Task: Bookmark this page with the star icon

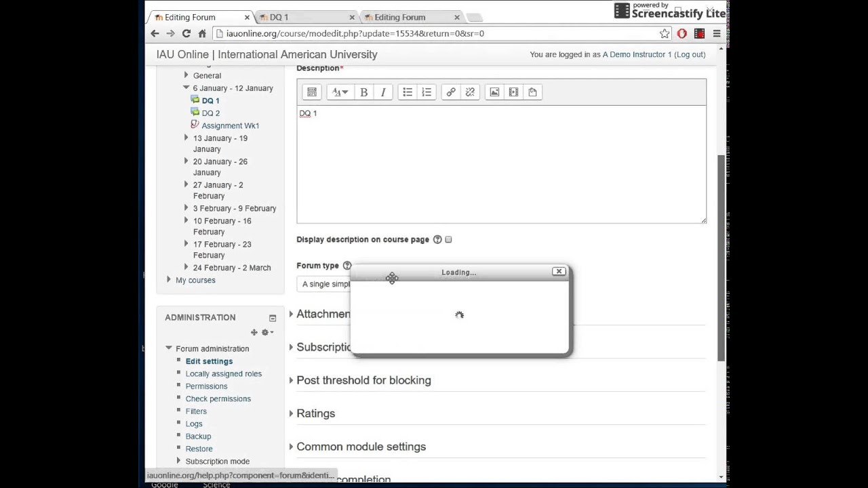Action: pos(665,33)
